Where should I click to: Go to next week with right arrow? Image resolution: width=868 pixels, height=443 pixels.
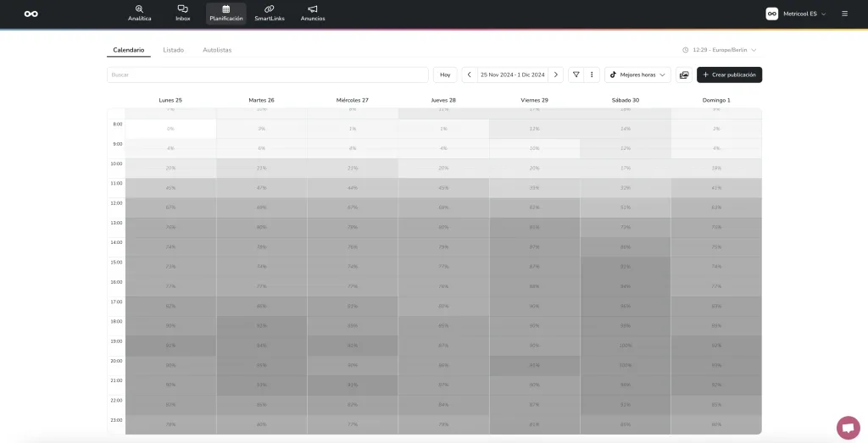pyautogui.click(x=555, y=75)
